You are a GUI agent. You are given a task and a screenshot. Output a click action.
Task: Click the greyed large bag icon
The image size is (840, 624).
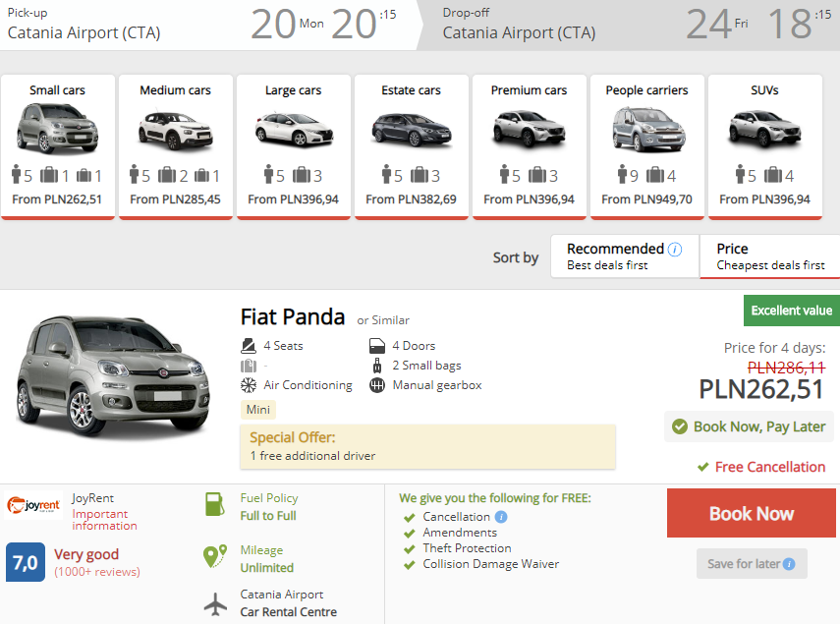click(248, 366)
